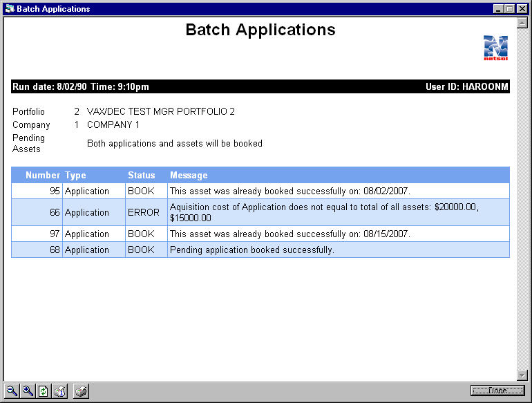Click the vertical scrollbar track
The width and height of the screenshot is (532, 403).
click(x=522, y=199)
